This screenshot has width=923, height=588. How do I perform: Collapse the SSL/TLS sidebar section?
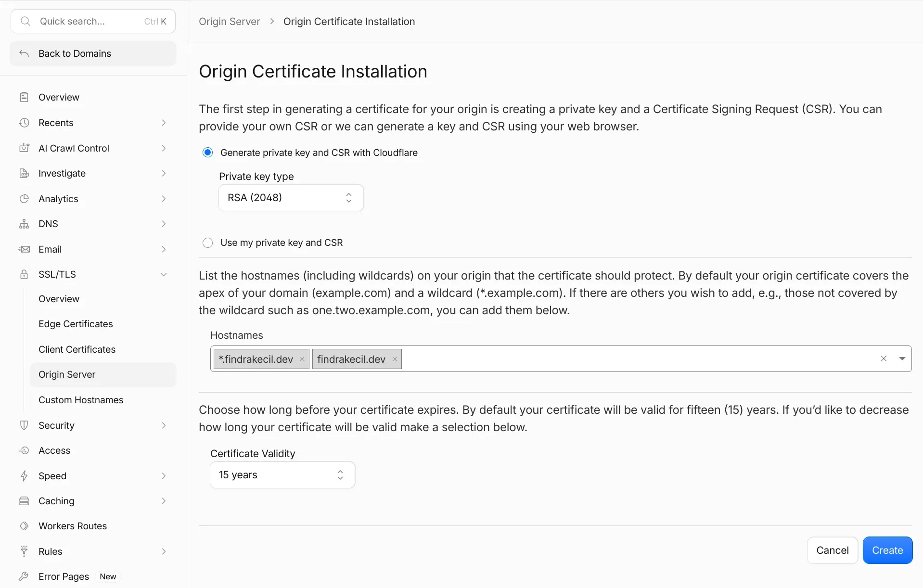point(163,274)
